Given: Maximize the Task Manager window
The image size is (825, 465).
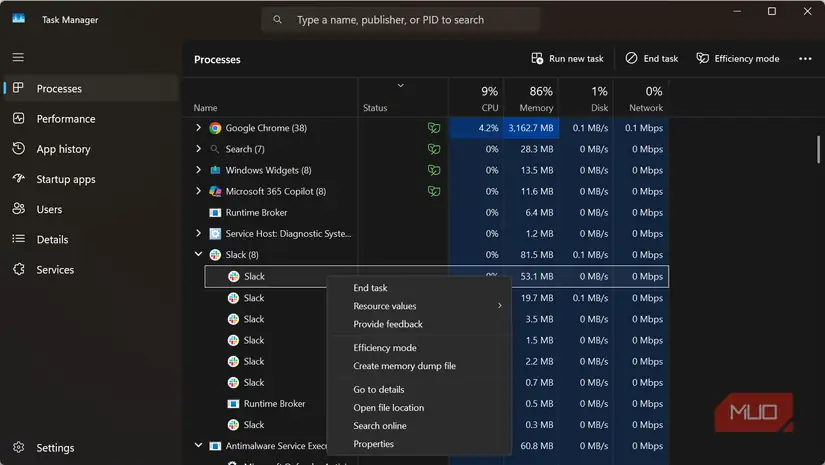Looking at the screenshot, I should point(772,11).
